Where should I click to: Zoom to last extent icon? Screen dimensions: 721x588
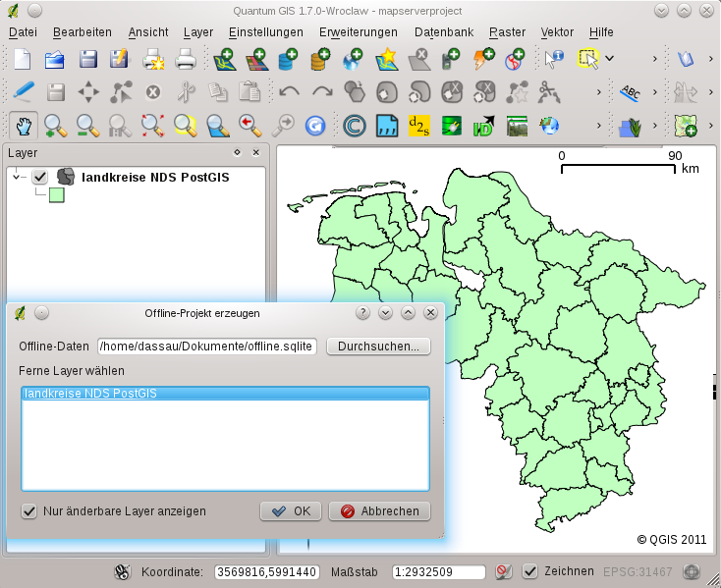tap(250, 126)
